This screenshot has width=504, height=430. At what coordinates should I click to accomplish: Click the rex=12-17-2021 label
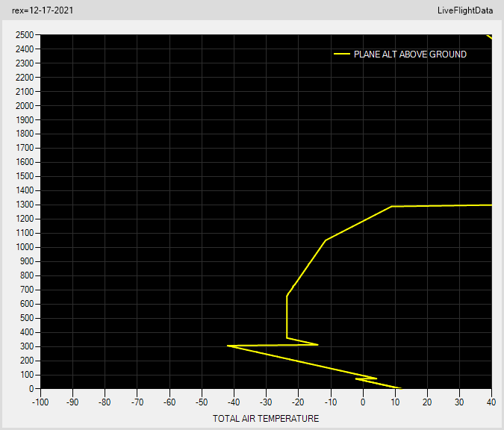[43, 10]
